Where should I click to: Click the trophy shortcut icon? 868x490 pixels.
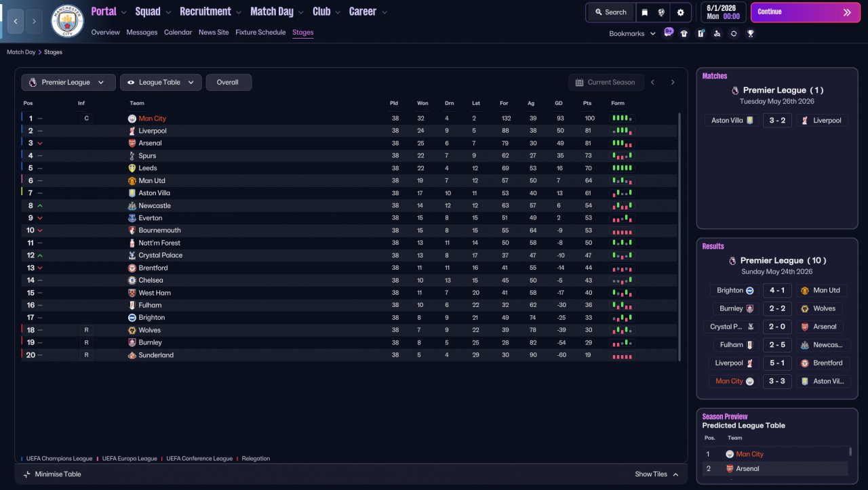750,33
